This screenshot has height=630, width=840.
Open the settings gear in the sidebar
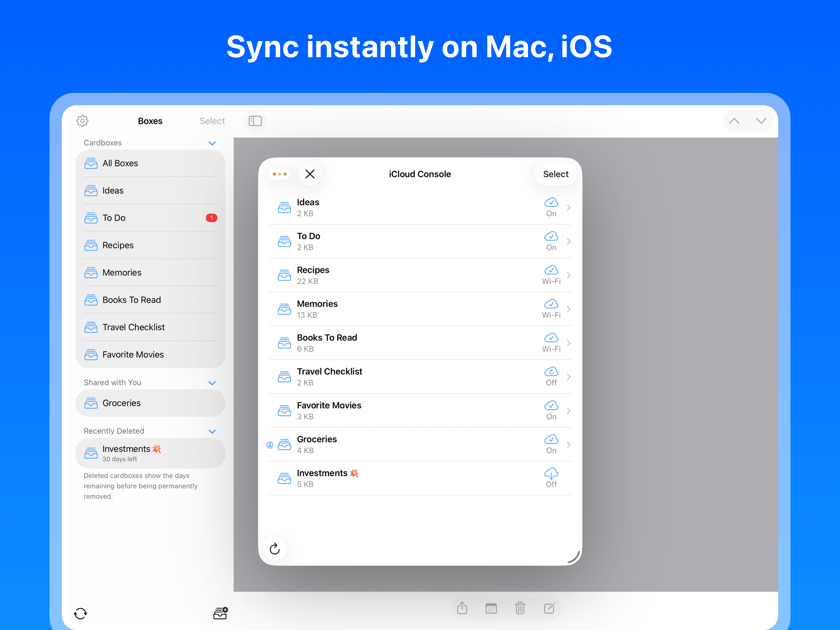point(82,121)
